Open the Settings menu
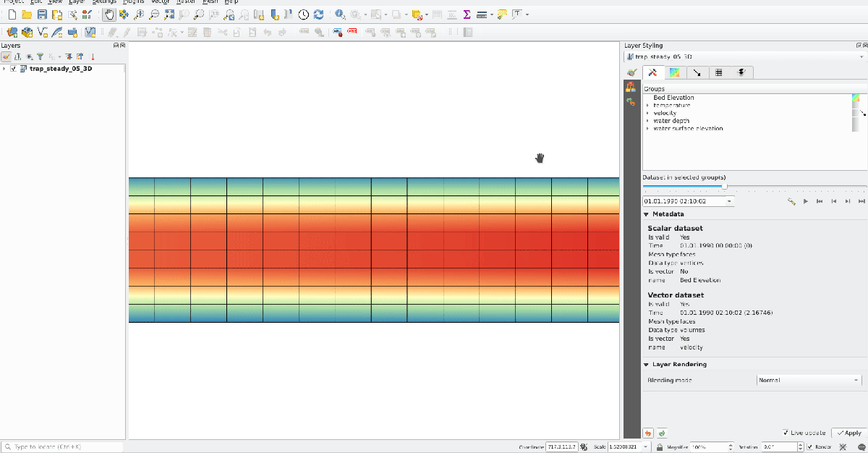This screenshot has height=453, width=868. [103, 2]
